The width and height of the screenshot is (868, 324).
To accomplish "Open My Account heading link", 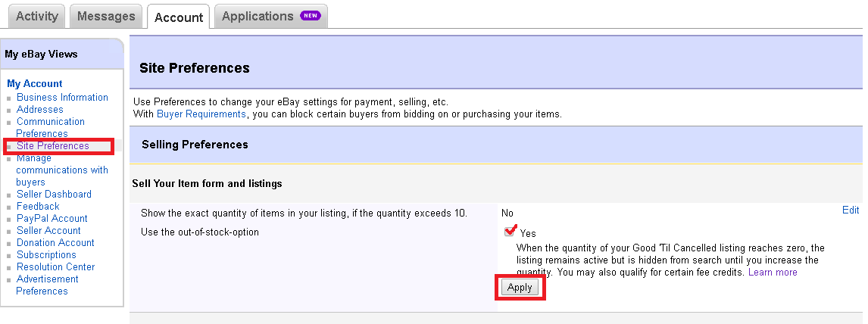I will click(x=35, y=83).
